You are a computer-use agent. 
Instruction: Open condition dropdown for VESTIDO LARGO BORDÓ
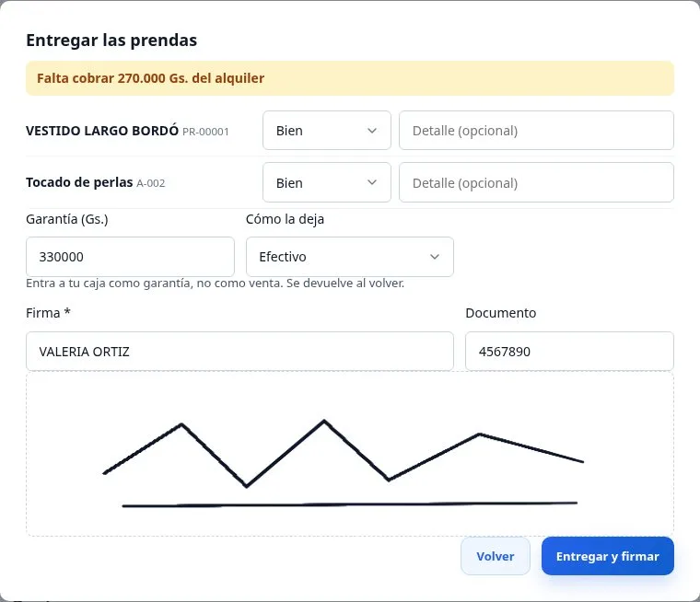click(x=327, y=131)
